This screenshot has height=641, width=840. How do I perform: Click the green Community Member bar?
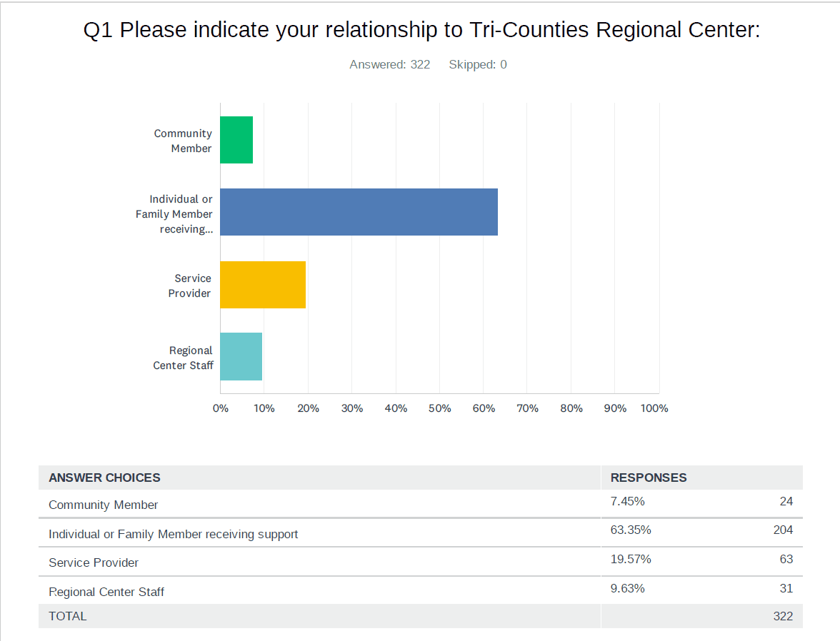coord(236,140)
